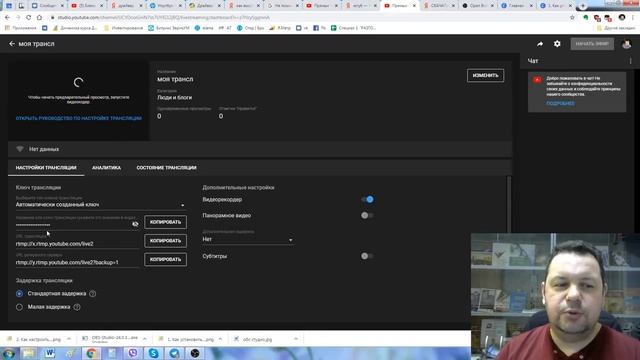
Task: Open Viber from the taskbar
Action: click(x=133, y=353)
